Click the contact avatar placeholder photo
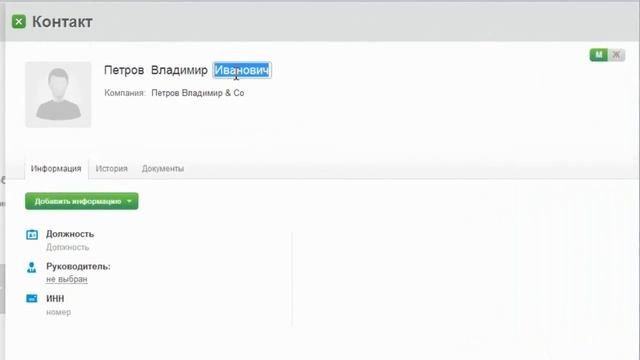The image size is (640, 360). [58, 95]
